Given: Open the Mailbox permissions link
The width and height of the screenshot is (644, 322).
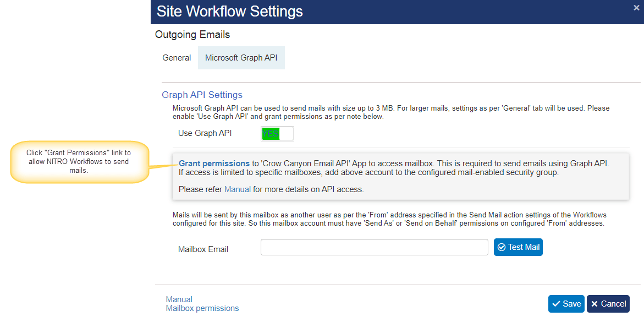Looking at the screenshot, I should point(202,308).
